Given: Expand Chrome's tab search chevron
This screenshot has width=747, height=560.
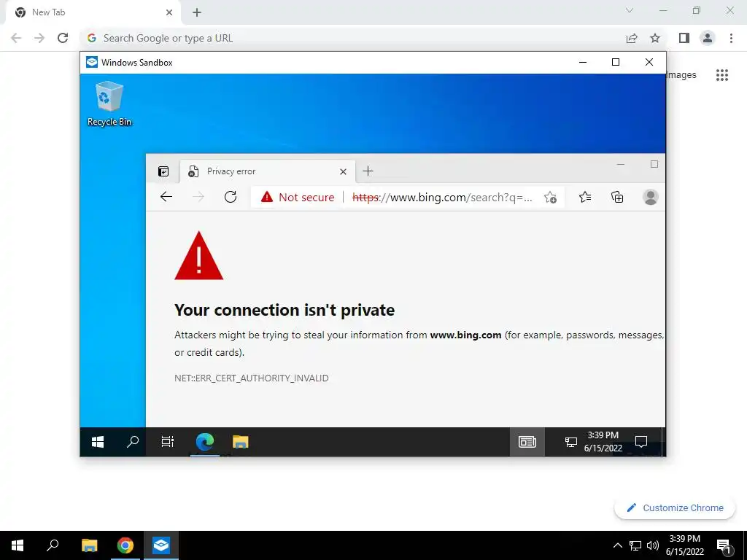Looking at the screenshot, I should [x=630, y=10].
